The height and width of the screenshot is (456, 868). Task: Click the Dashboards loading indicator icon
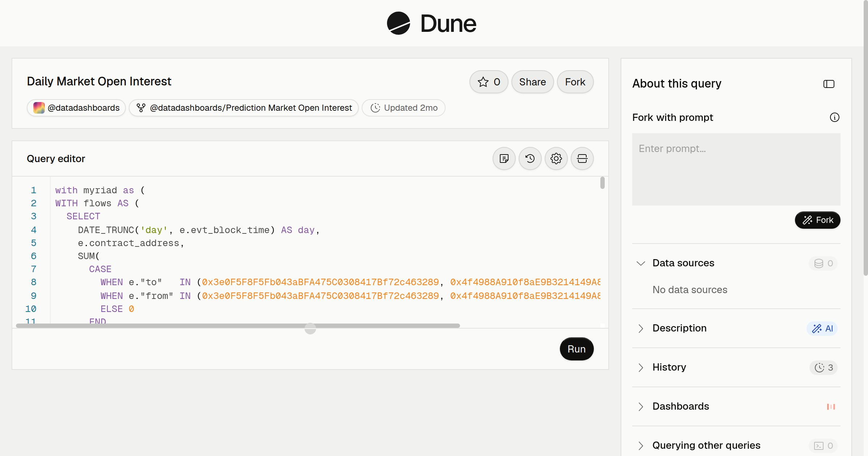(831, 407)
